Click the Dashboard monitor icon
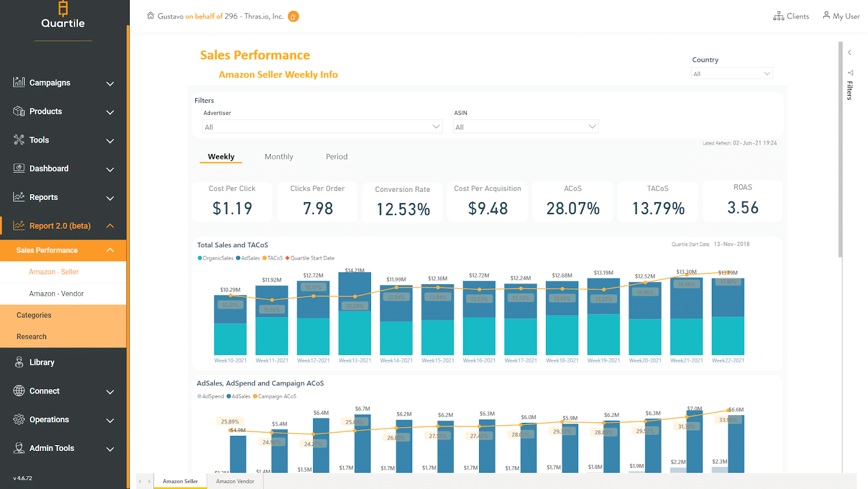 (x=19, y=168)
